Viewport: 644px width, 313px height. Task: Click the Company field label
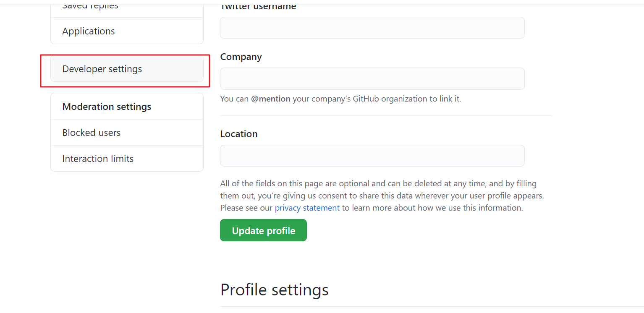pyautogui.click(x=241, y=57)
